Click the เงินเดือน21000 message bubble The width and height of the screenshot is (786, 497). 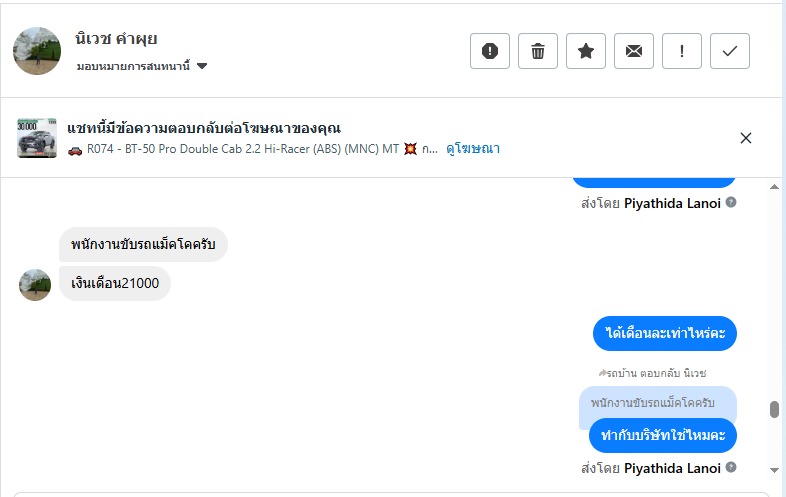click(115, 284)
